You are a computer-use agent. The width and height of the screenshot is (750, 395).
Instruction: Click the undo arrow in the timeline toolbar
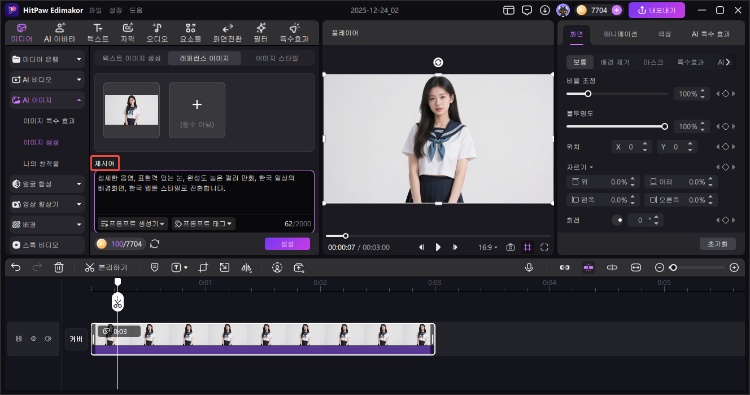[x=16, y=267]
